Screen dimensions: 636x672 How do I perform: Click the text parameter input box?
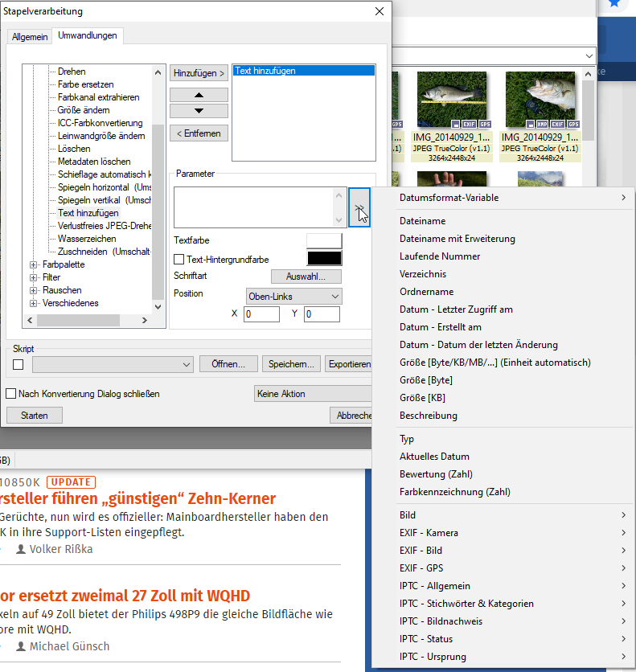tap(254, 207)
